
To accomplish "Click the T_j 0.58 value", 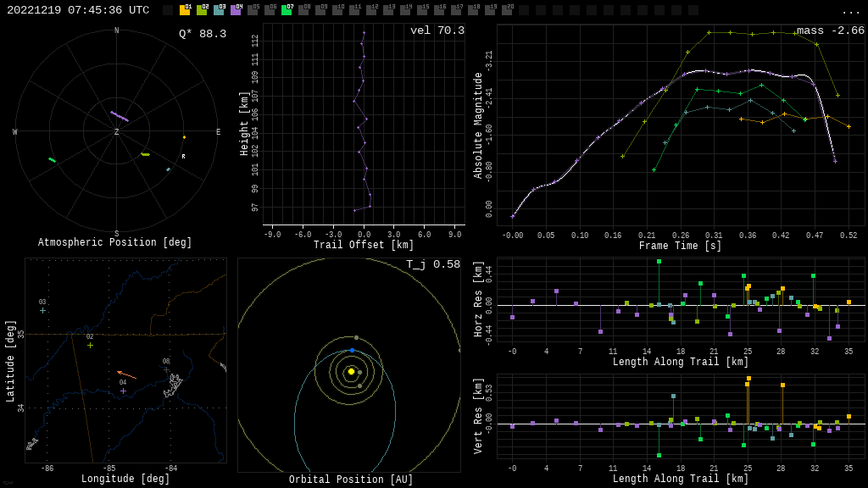I will tap(433, 264).
